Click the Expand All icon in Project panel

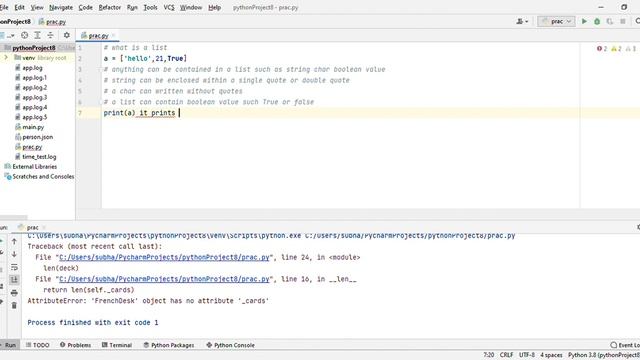pos(37,36)
